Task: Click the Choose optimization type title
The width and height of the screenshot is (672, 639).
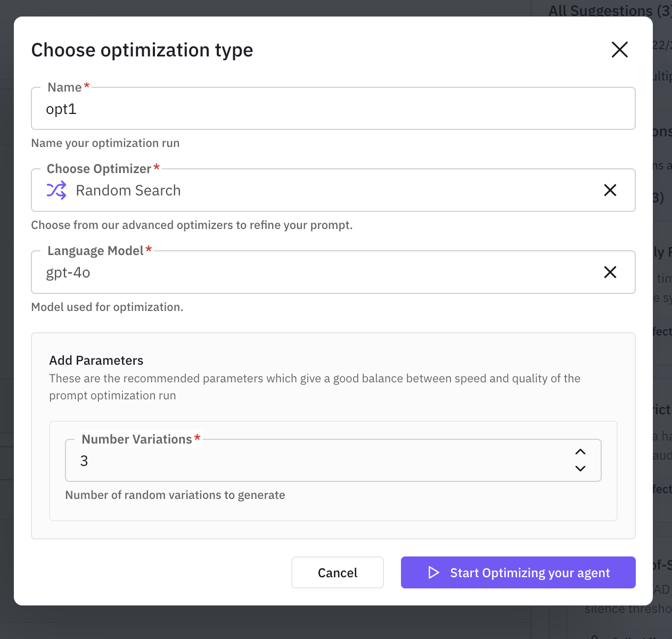Action: [x=142, y=50]
